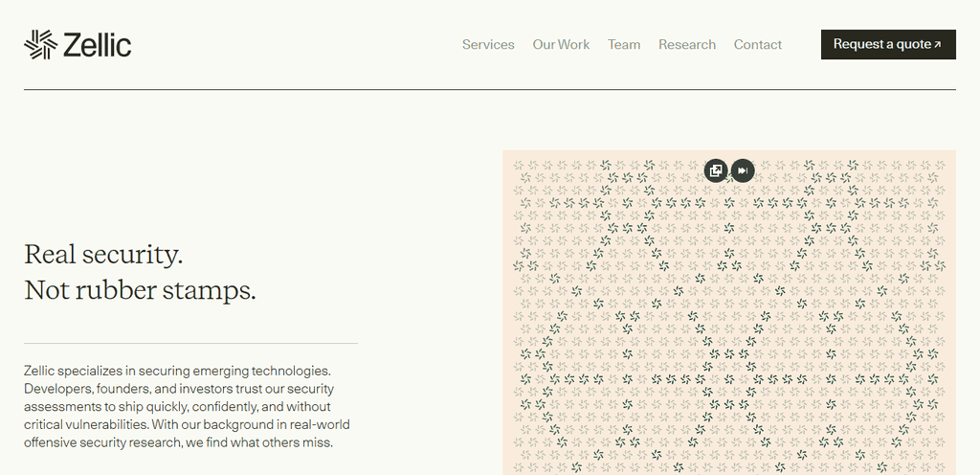
Task: Open the Services navigation item
Action: coord(488,44)
